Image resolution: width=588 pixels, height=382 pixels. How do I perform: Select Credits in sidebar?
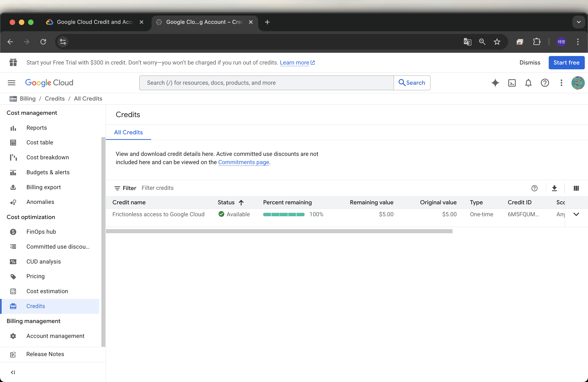click(x=50, y=306)
